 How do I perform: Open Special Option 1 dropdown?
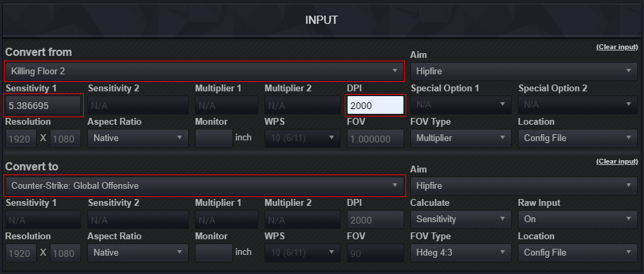(460, 105)
